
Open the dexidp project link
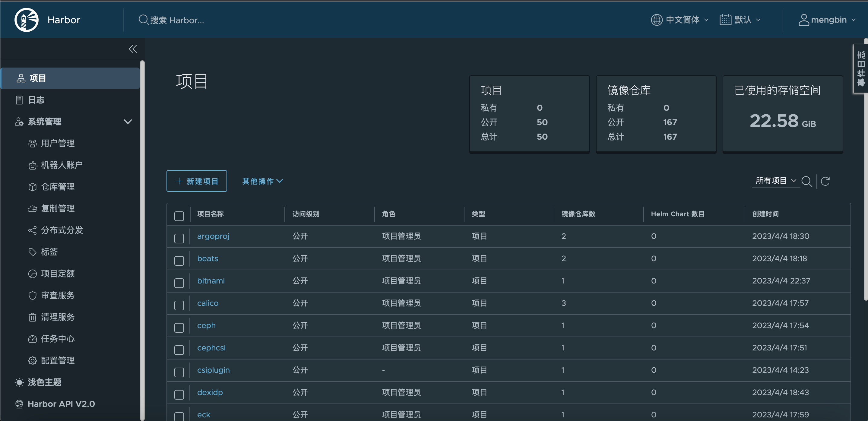[210, 392]
